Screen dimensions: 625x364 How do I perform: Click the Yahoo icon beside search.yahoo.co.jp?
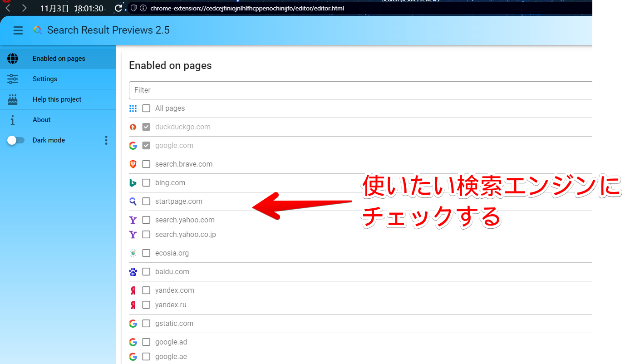coord(133,235)
